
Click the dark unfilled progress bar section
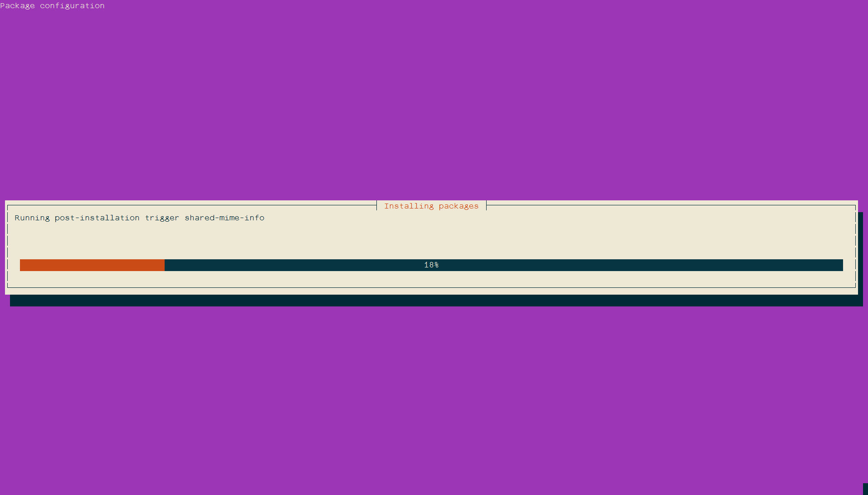pyautogui.click(x=635, y=265)
